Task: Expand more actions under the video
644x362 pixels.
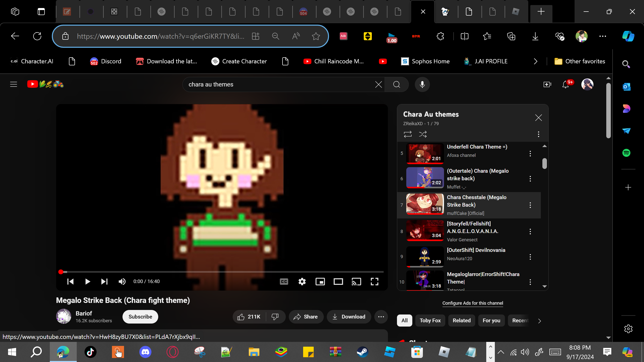Action: click(381, 317)
